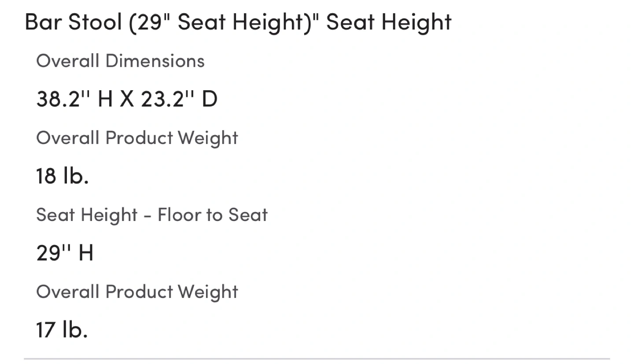Select the "Overall Dimensions" label

coord(120,61)
